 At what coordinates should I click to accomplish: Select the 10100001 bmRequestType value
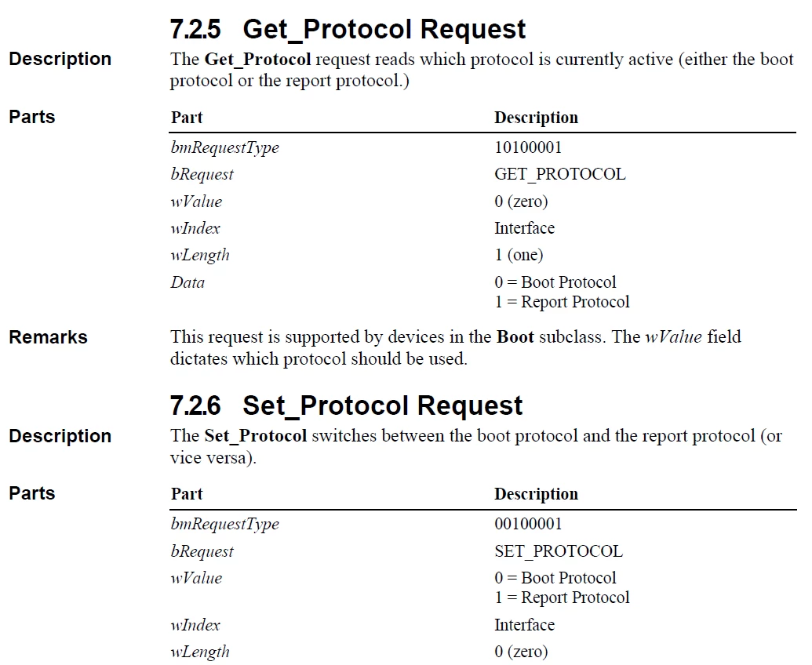point(528,147)
